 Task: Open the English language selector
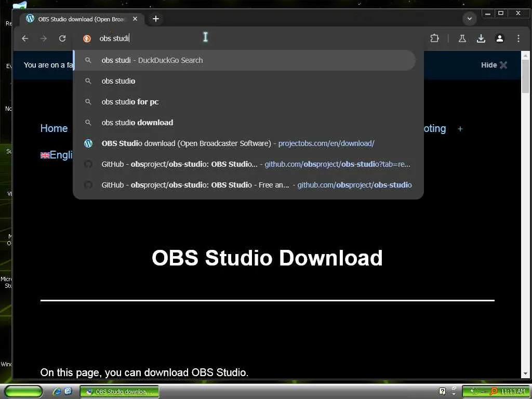56,155
